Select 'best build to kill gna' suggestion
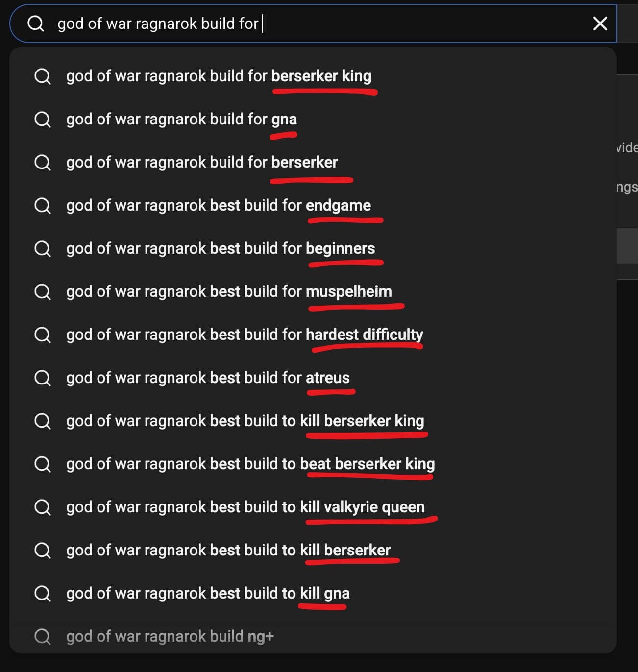The image size is (638, 672). click(x=208, y=594)
